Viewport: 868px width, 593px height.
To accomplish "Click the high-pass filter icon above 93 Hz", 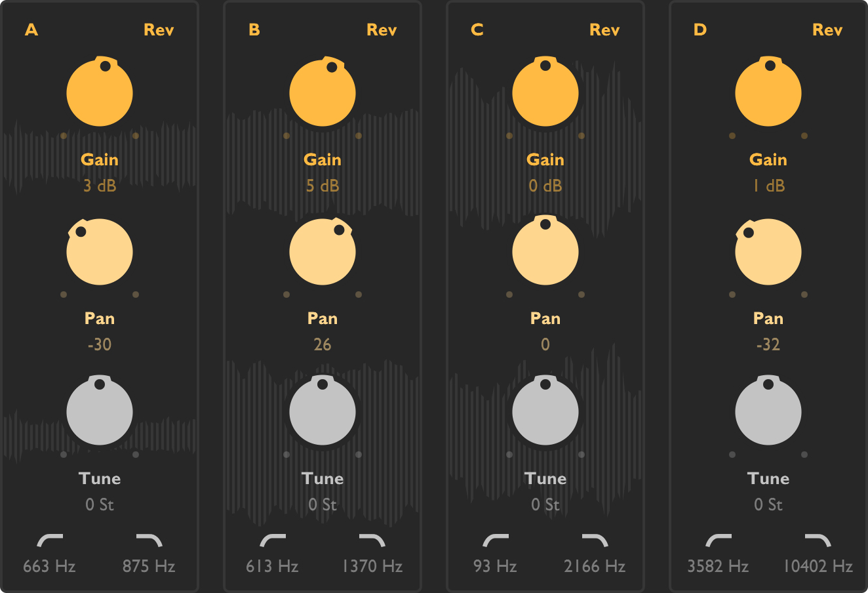I will [x=496, y=541].
